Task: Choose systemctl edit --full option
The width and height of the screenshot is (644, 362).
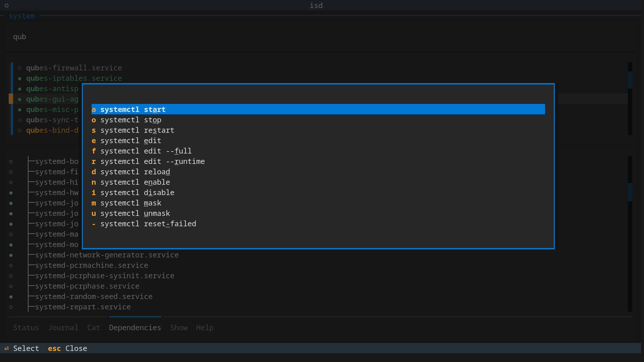Action: tap(318, 151)
